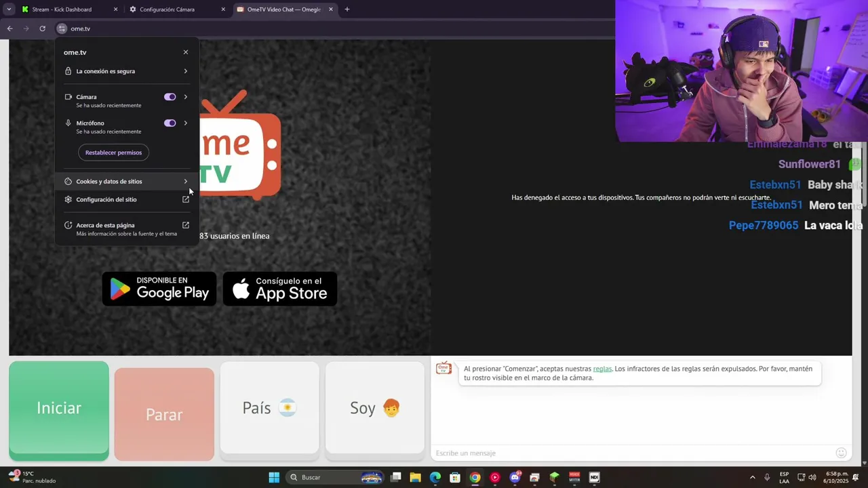The image size is (868, 488).
Task: Open 'Acerca de esta página' info
Action: point(127,229)
